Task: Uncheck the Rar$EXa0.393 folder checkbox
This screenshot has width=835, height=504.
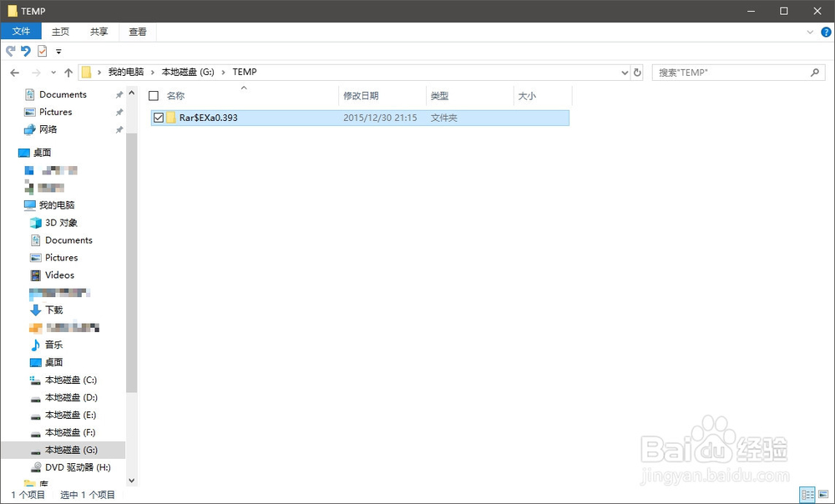Action: tap(159, 118)
